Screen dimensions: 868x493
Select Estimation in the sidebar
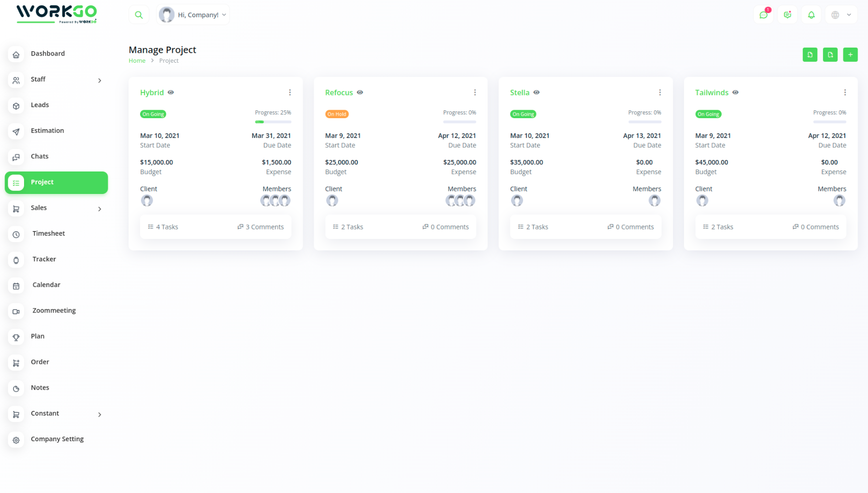[47, 131]
